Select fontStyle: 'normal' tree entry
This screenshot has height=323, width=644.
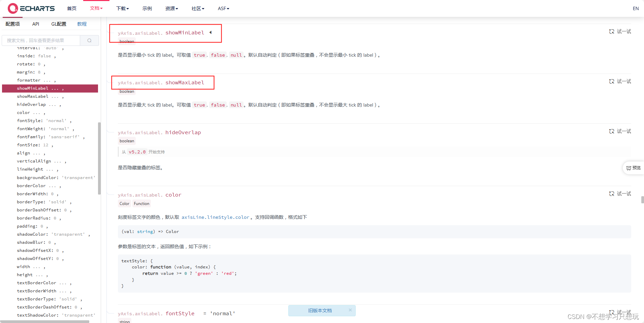(x=44, y=121)
